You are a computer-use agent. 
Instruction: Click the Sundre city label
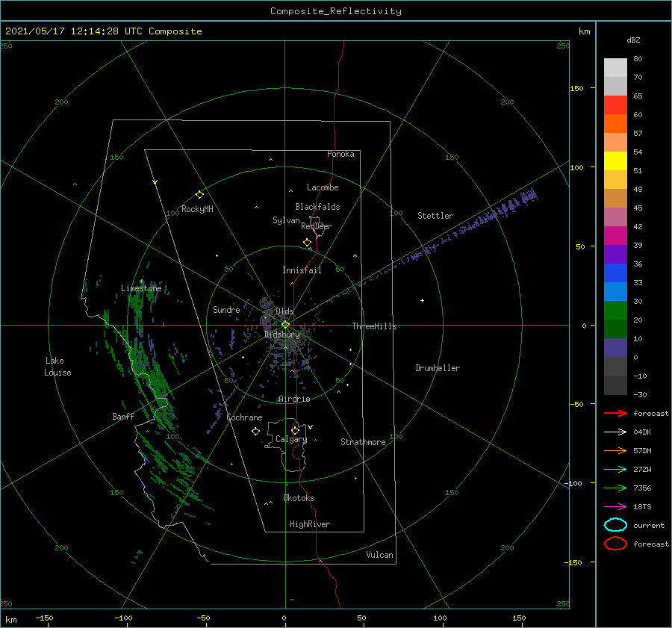click(226, 309)
